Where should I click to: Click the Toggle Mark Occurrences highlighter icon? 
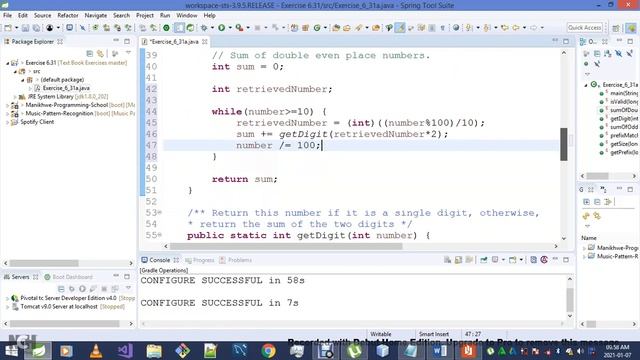coord(400,28)
